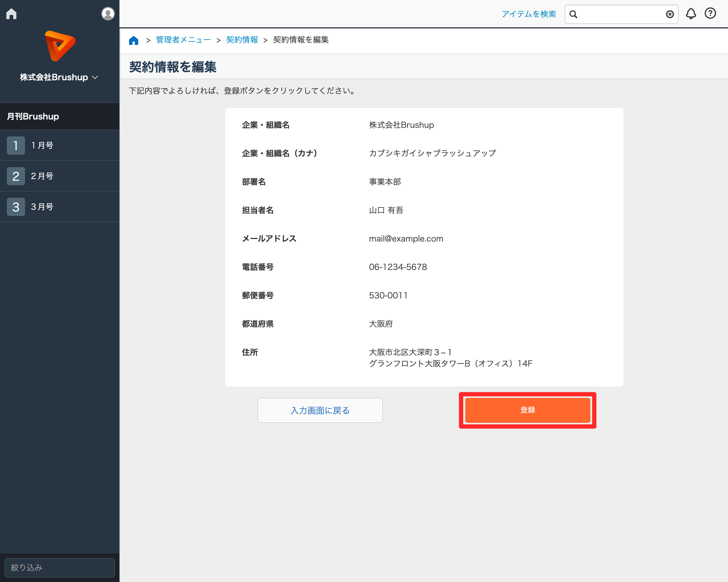Click the 部署名 label
This screenshot has width=728, height=582.
[x=254, y=182]
